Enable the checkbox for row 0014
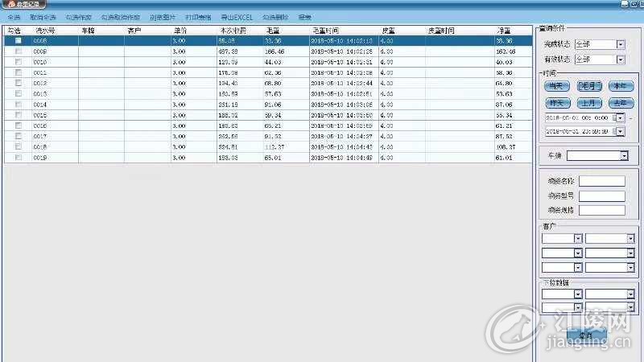 [18, 105]
